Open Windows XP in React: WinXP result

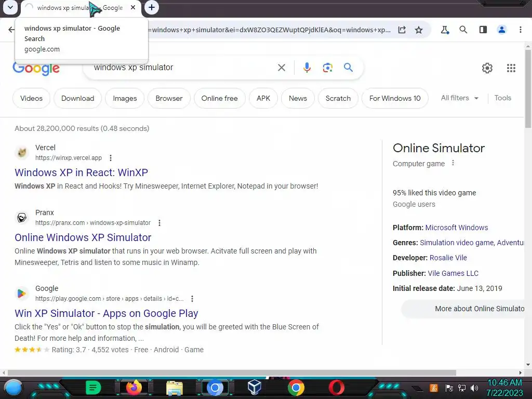point(82,172)
